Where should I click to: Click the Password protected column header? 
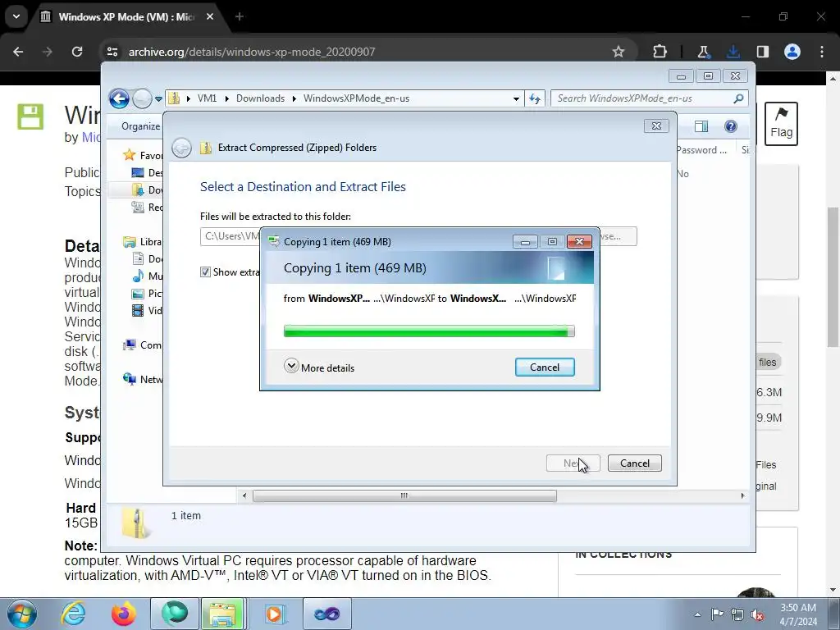coord(701,150)
